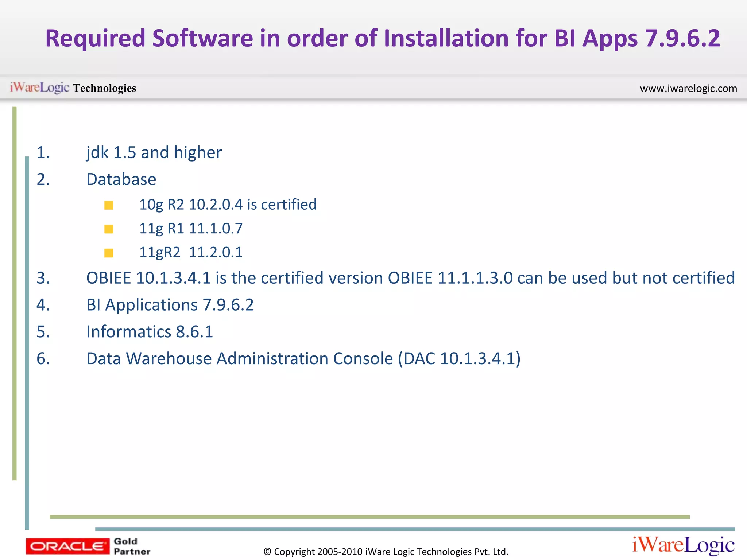
Task: Select the Database list item
Action: [x=121, y=179]
